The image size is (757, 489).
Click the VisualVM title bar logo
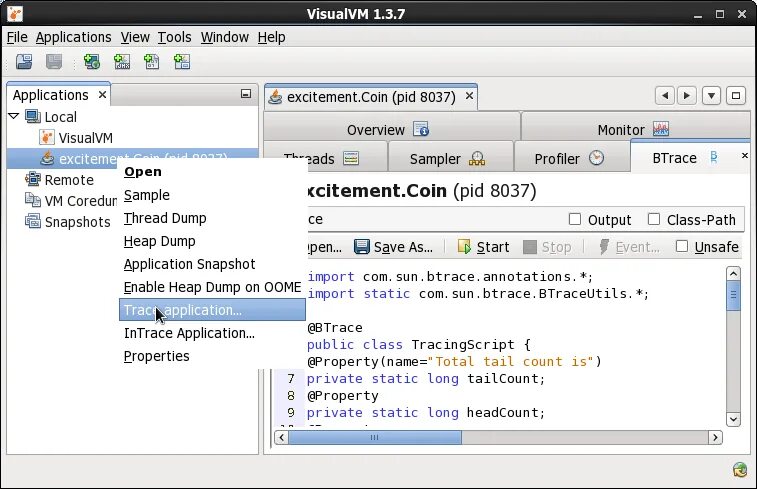pyautogui.click(x=15, y=14)
